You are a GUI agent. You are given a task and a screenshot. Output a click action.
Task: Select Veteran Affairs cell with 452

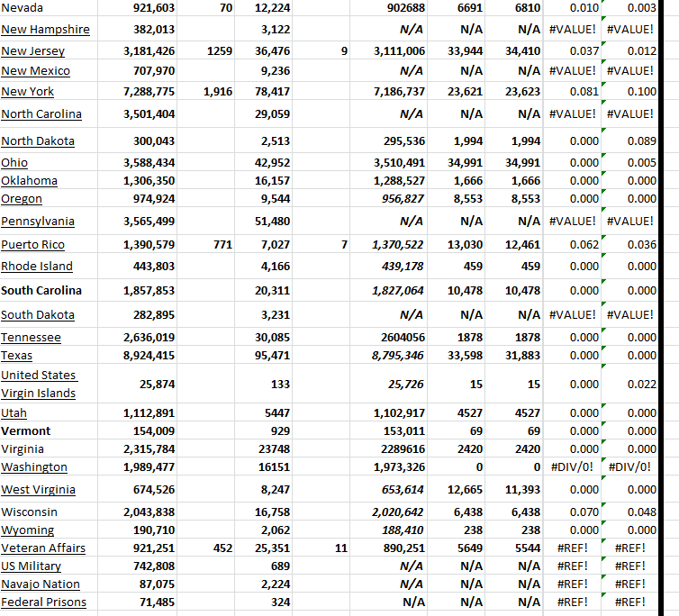(205, 548)
